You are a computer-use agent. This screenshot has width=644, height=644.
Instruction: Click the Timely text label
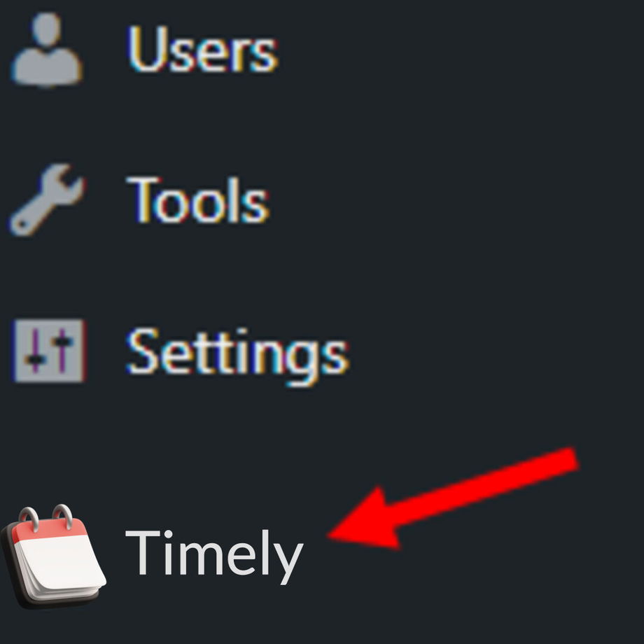[214, 556]
